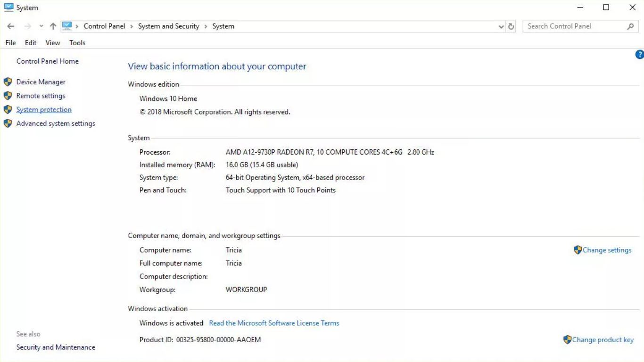Image resolution: width=644 pixels, height=362 pixels.
Task: Click the shield icon beside System protection
Action: click(x=8, y=109)
